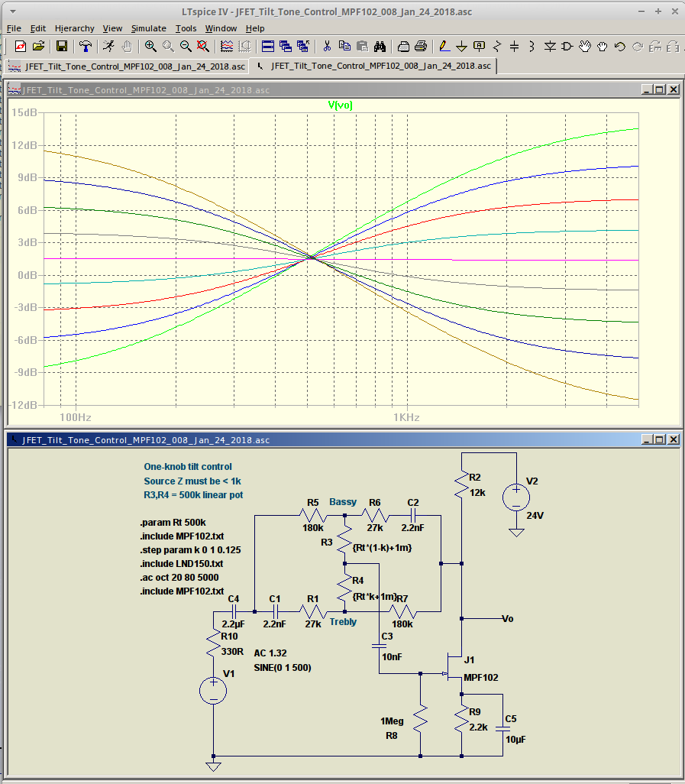Open Control Panel with the hammer icon
The image size is (685, 784).
[x=86, y=47]
